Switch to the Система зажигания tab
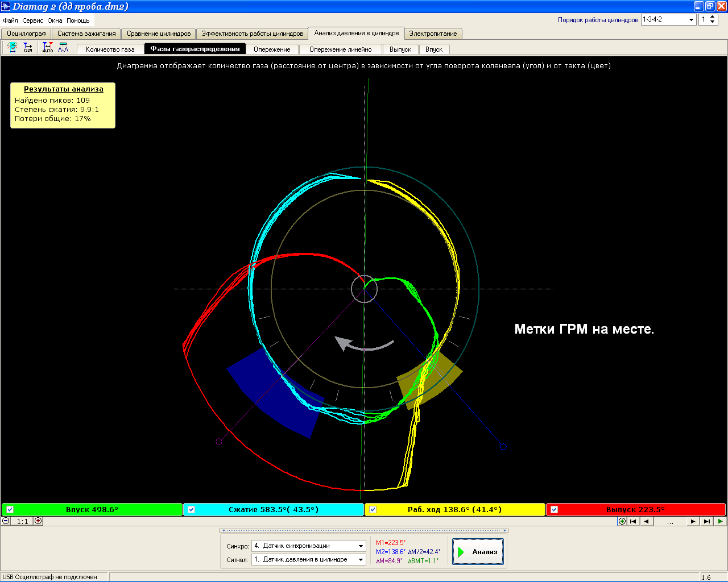This screenshot has height=582, width=728. [x=86, y=34]
